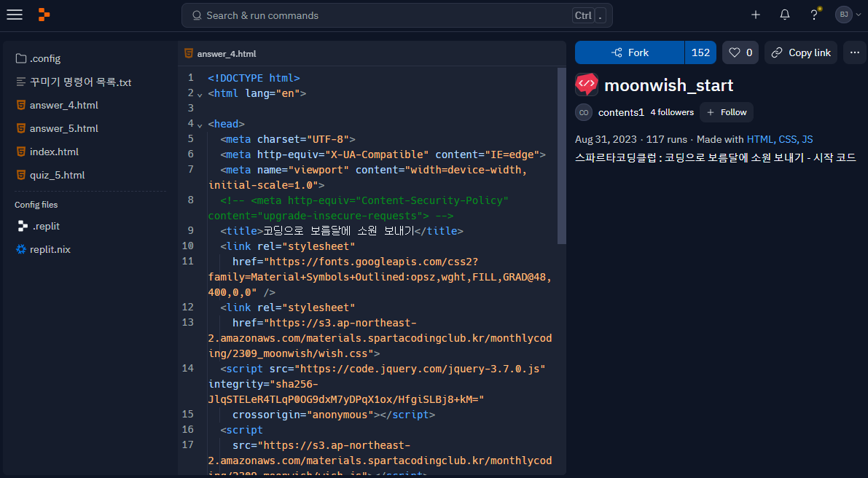Click the jquery script src URL on line 14
The height and width of the screenshot is (478, 868).
click(420, 369)
